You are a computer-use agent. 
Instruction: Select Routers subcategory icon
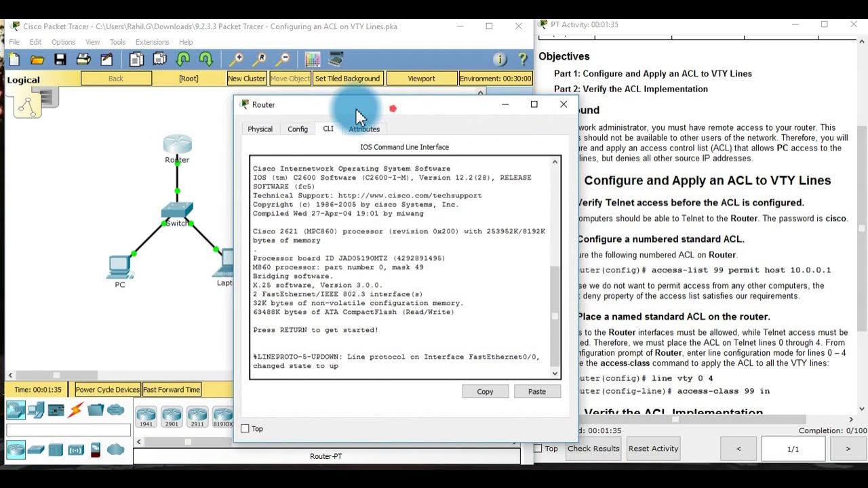point(16,449)
